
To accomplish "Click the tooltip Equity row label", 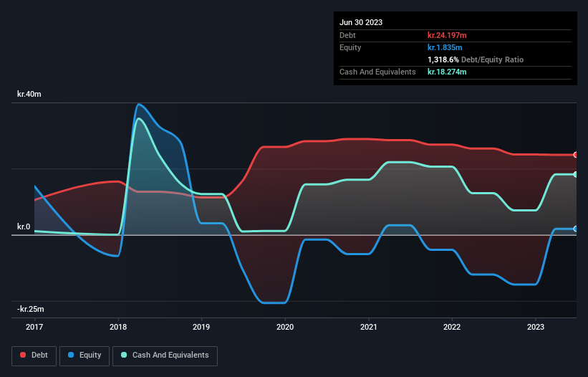I will pos(350,47).
